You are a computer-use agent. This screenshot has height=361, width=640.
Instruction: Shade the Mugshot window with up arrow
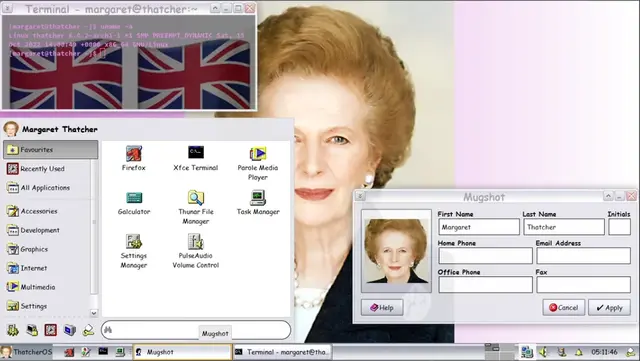pyautogui.click(x=608, y=196)
